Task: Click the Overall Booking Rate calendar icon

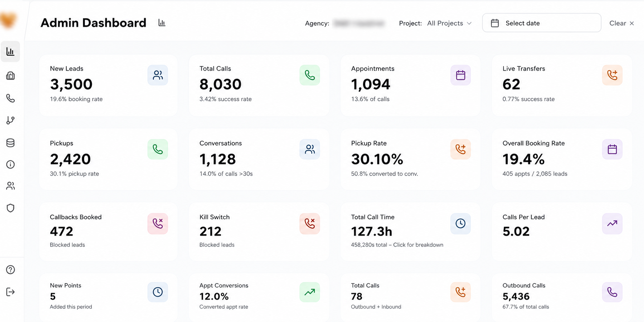Action: [x=612, y=149]
